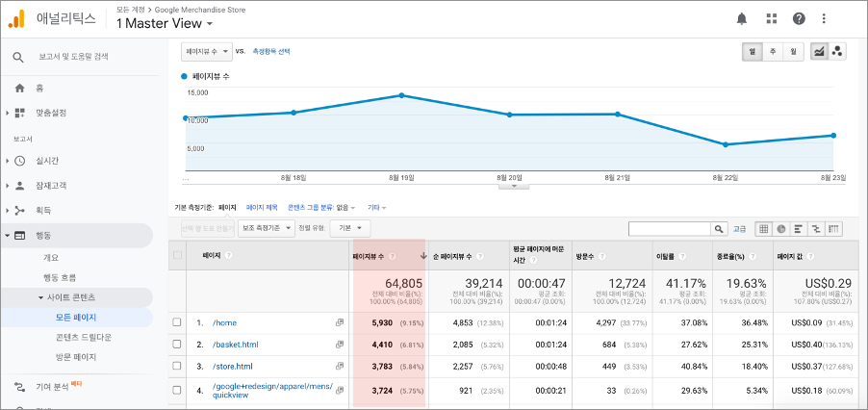Click help icon beside 페이지 값 header
Screen dimensions: 868x410
[x=810, y=256]
